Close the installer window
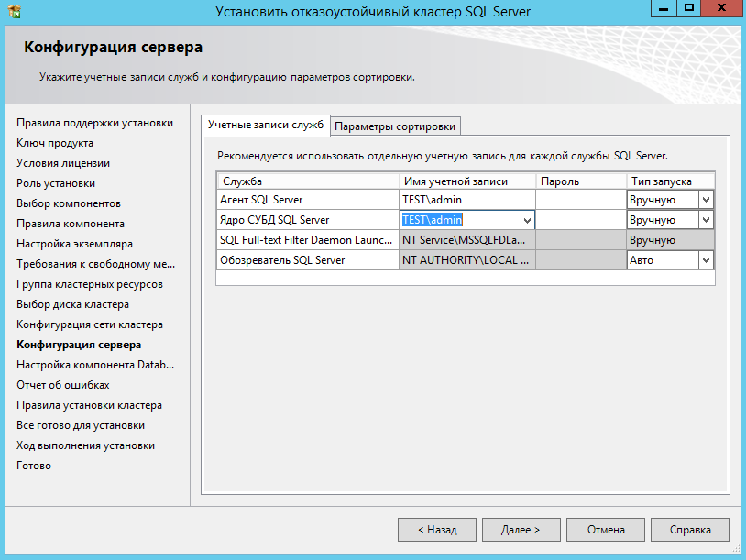 [722, 8]
